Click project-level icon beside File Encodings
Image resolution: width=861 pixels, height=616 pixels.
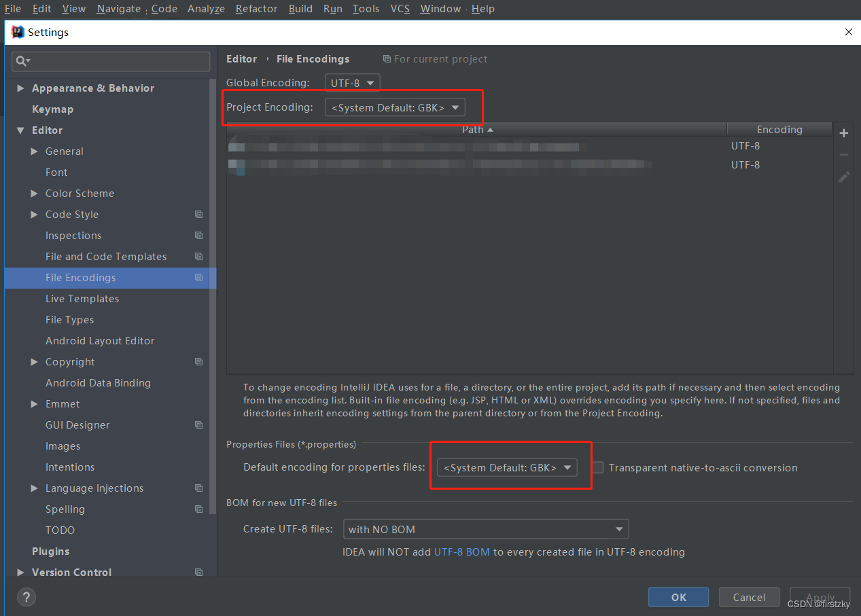[x=198, y=278]
